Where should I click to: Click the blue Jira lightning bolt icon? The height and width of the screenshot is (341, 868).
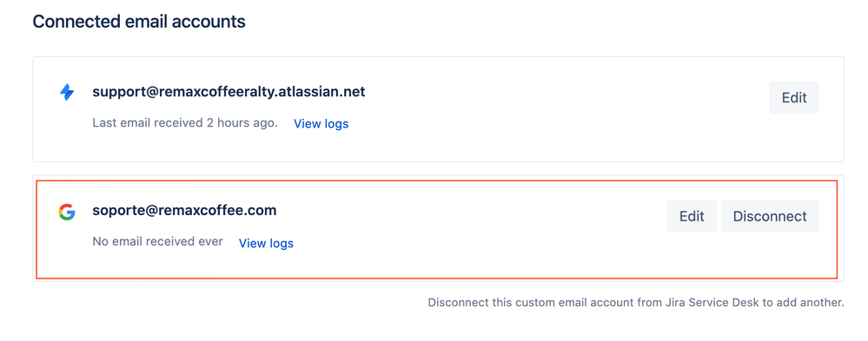click(x=66, y=92)
